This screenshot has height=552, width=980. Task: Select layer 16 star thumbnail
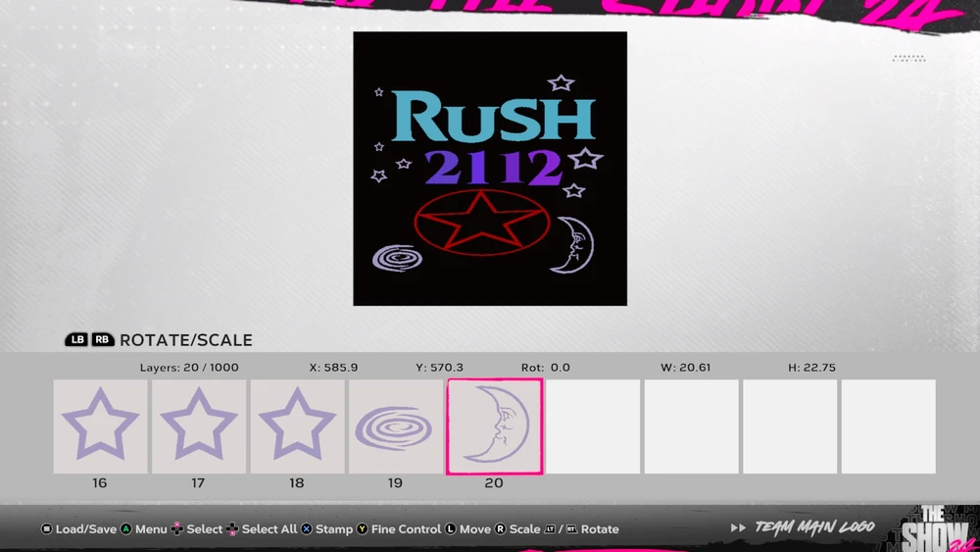[100, 427]
